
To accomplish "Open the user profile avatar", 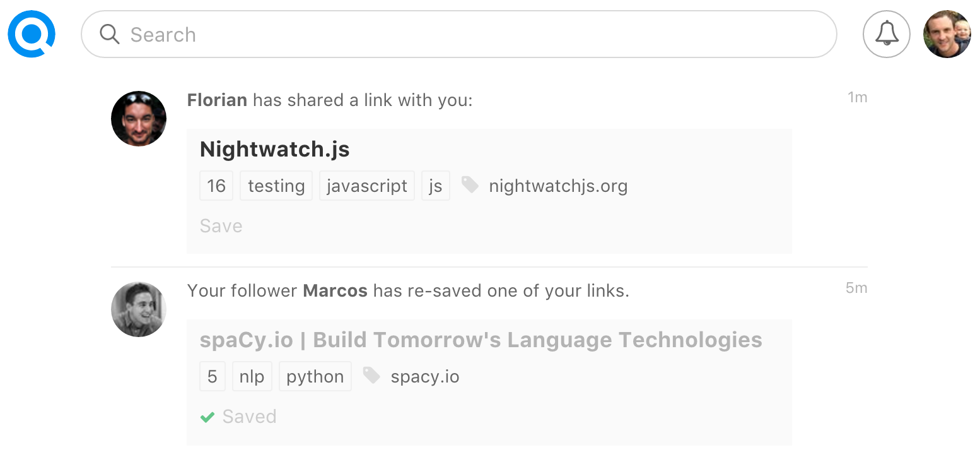I will tap(947, 34).
